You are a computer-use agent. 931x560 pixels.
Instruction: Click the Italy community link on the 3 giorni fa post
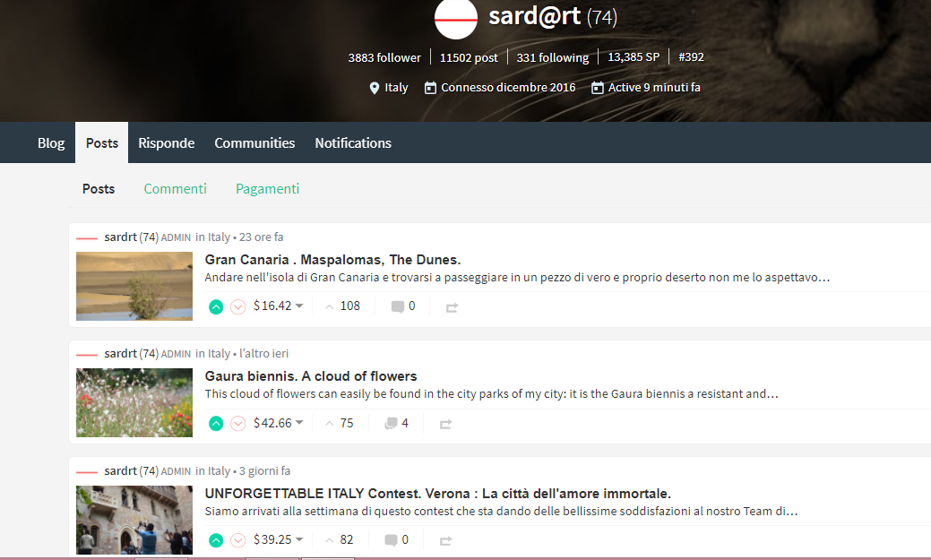[219, 471]
